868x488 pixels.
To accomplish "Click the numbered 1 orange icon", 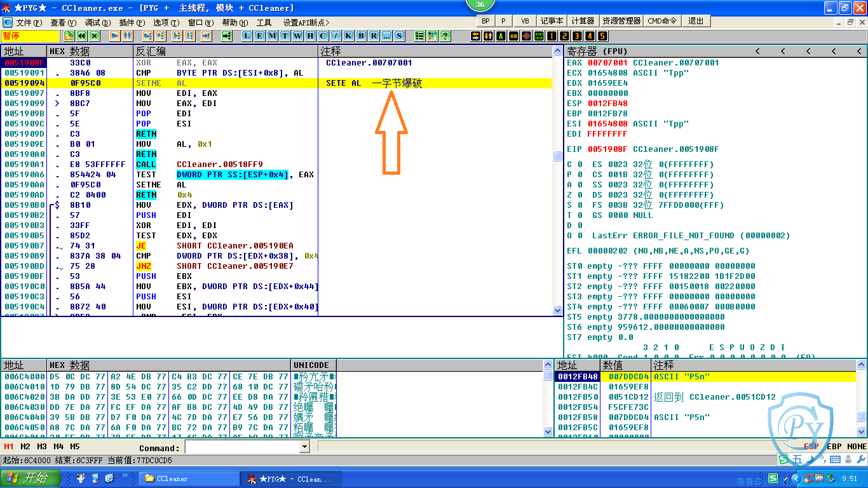I will [x=552, y=36].
